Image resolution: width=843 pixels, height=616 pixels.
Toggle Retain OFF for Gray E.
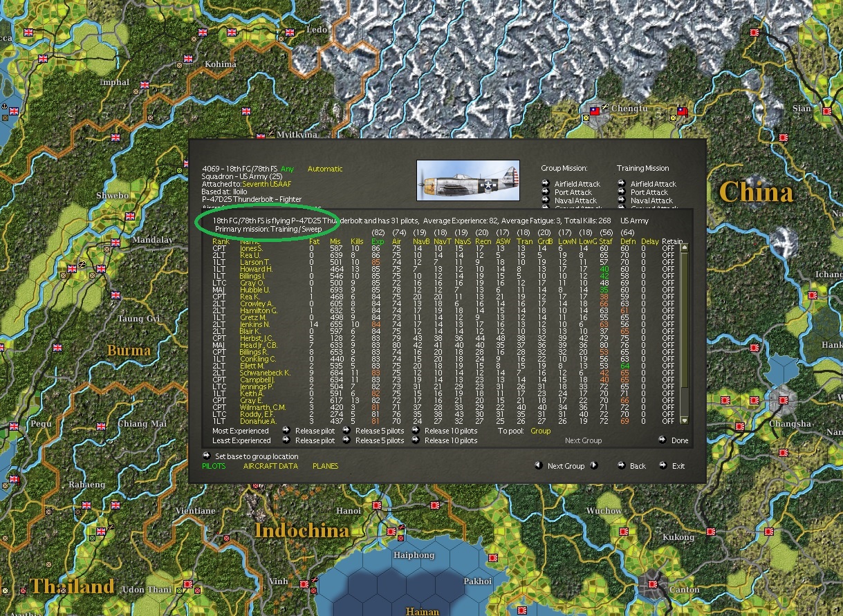point(667,400)
